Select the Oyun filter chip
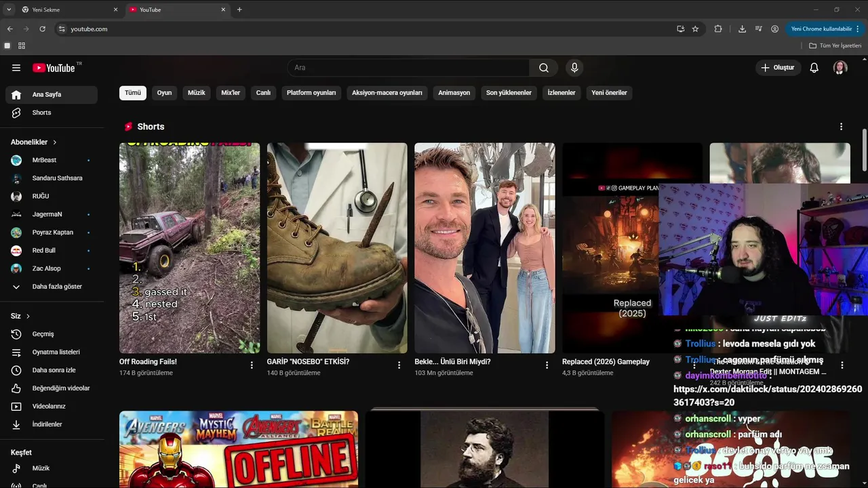The height and width of the screenshot is (488, 868). click(165, 93)
